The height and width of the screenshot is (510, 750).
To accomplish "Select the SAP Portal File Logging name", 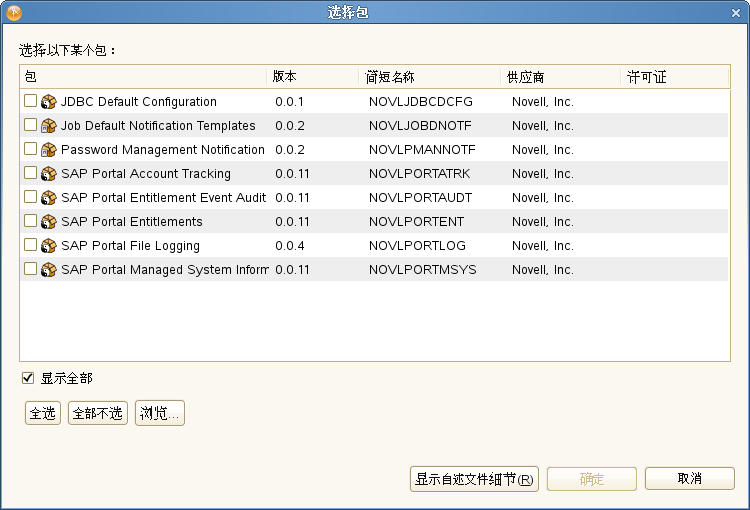I will tap(130, 245).
